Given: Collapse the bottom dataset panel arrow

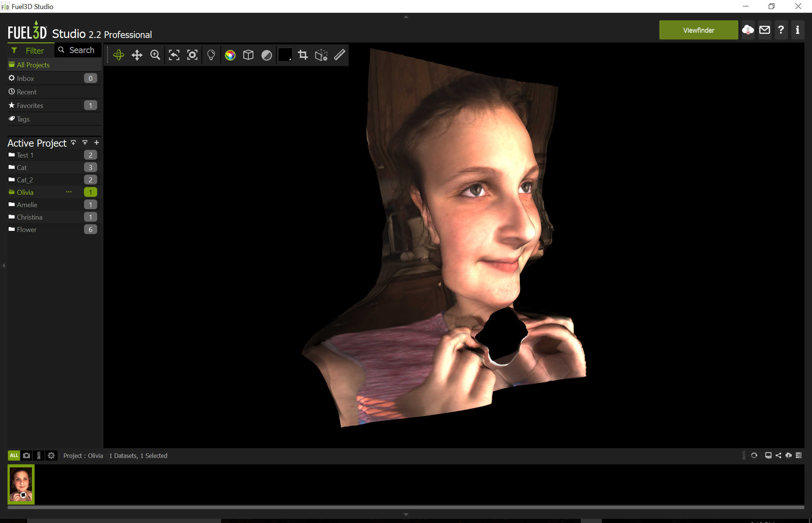Looking at the screenshot, I should (x=406, y=514).
